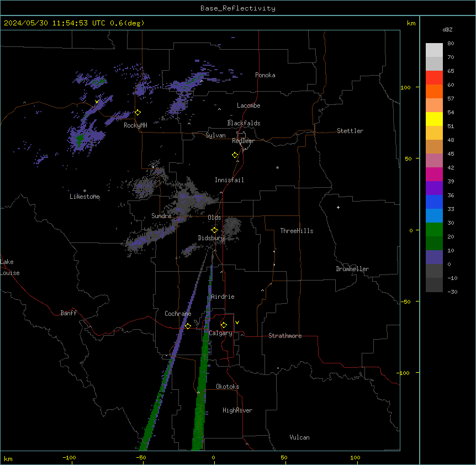Click the -100 tick label on right axis

(x=404, y=373)
